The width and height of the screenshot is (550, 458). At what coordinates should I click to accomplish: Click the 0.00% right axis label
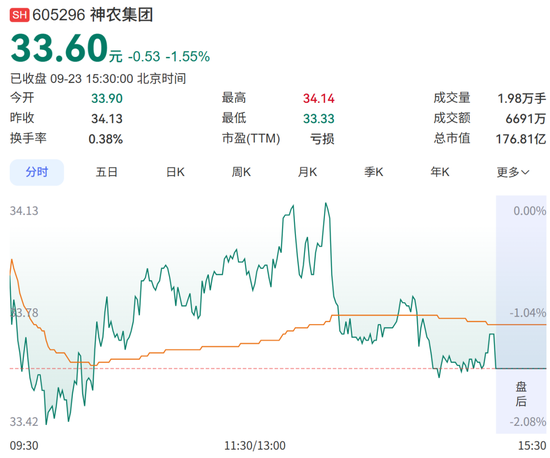tap(530, 211)
